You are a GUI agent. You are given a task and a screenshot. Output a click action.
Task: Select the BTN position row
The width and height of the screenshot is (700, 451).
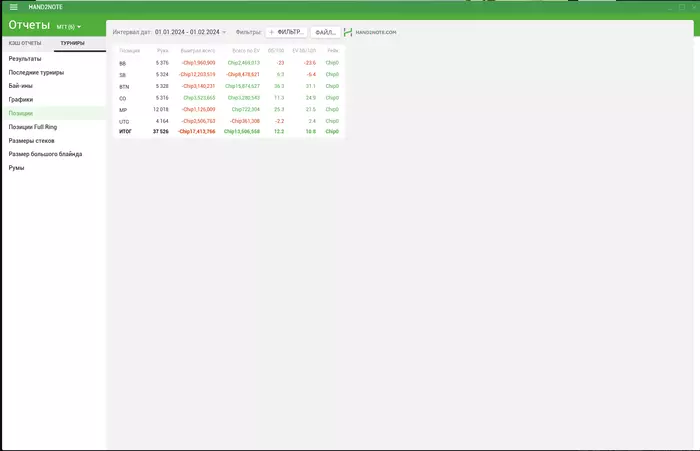click(x=229, y=86)
